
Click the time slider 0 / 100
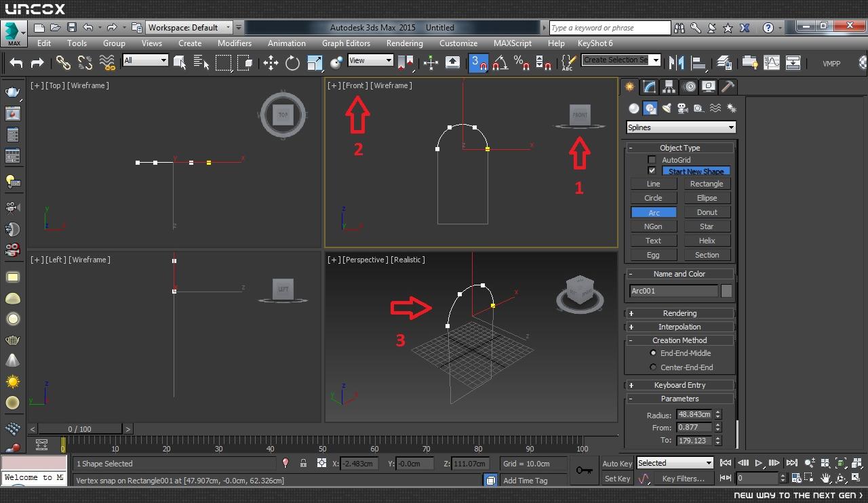coord(79,429)
